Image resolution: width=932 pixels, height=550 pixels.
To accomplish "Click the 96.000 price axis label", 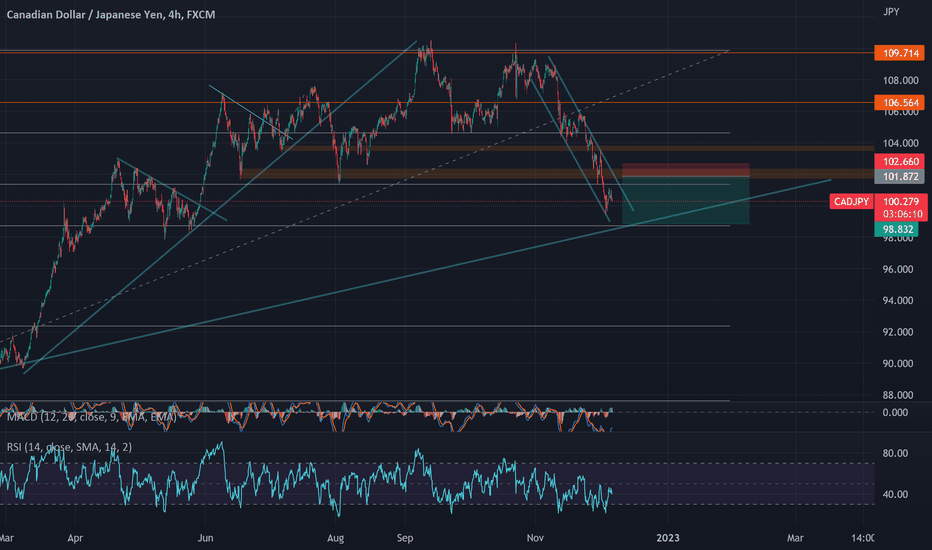I will click(x=898, y=269).
